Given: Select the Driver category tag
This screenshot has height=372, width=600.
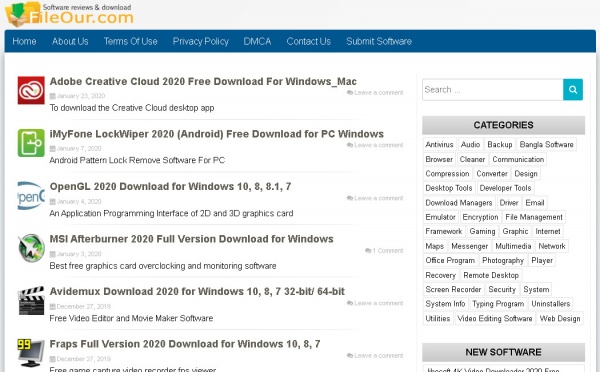Looking at the screenshot, I should point(509,202).
